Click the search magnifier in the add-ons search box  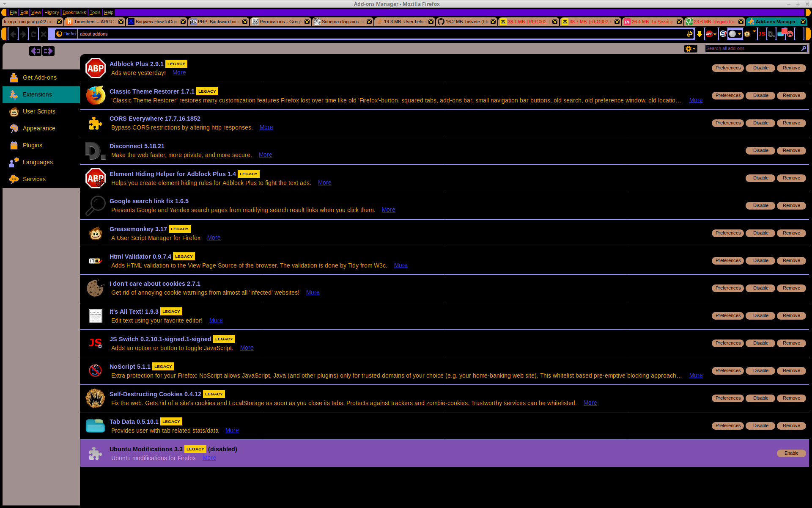804,49
